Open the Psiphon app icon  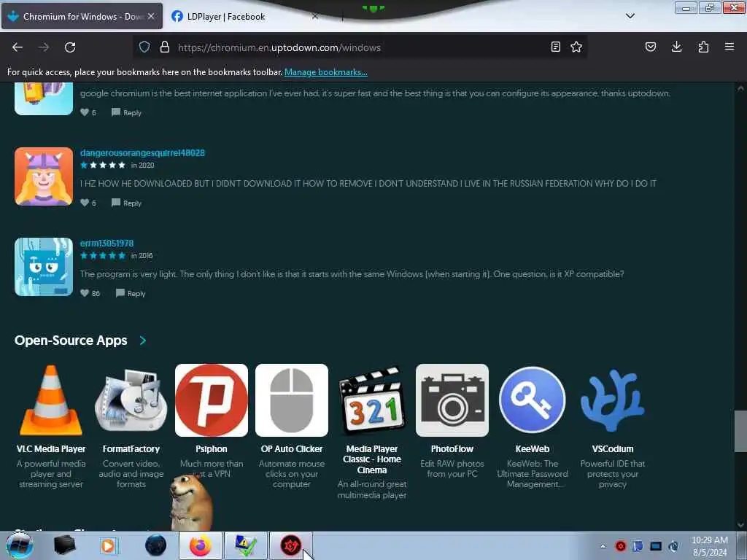(x=212, y=400)
